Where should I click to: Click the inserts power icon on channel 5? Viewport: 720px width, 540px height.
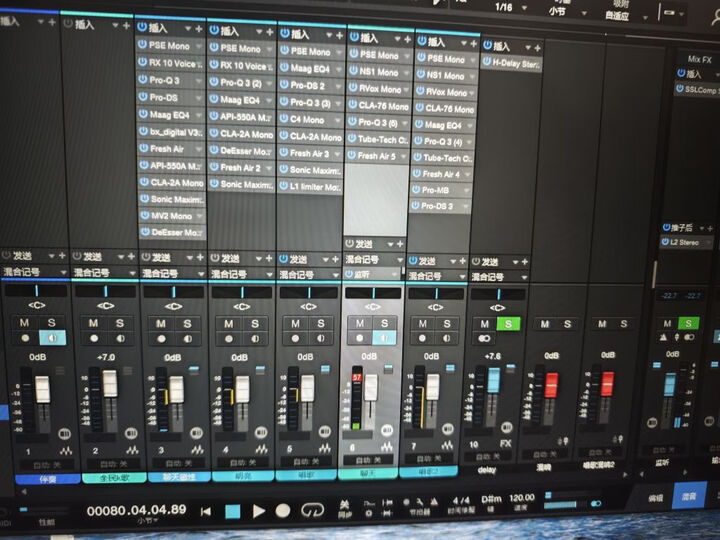(284, 34)
